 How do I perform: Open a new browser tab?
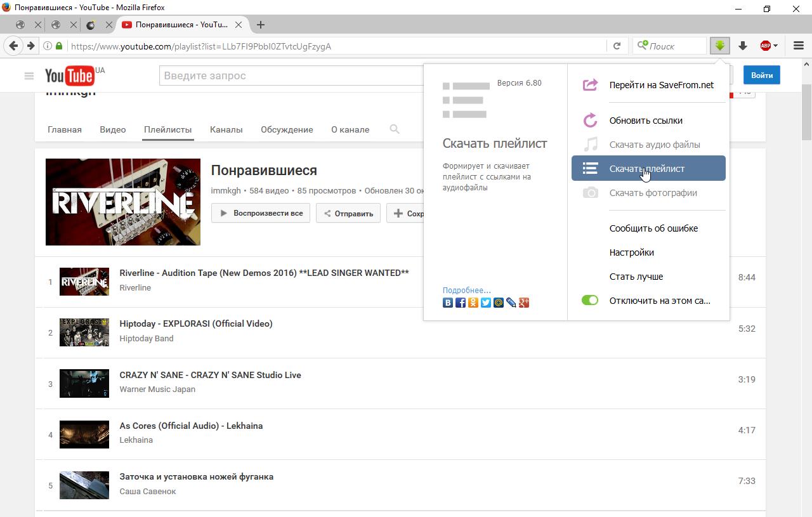click(x=261, y=25)
